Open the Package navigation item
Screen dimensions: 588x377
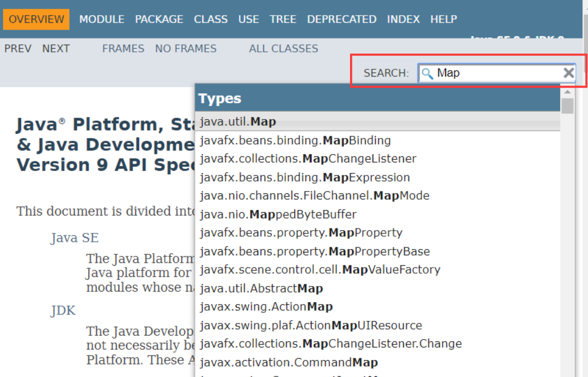tap(159, 19)
